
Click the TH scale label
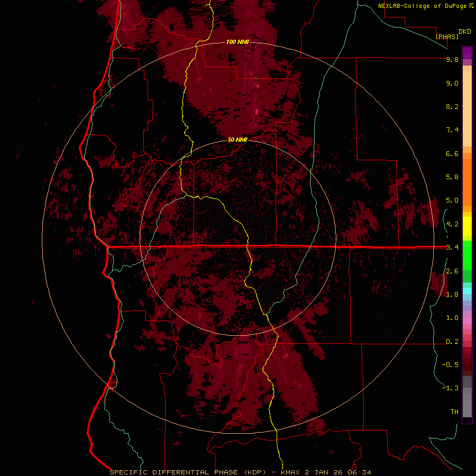(x=454, y=412)
